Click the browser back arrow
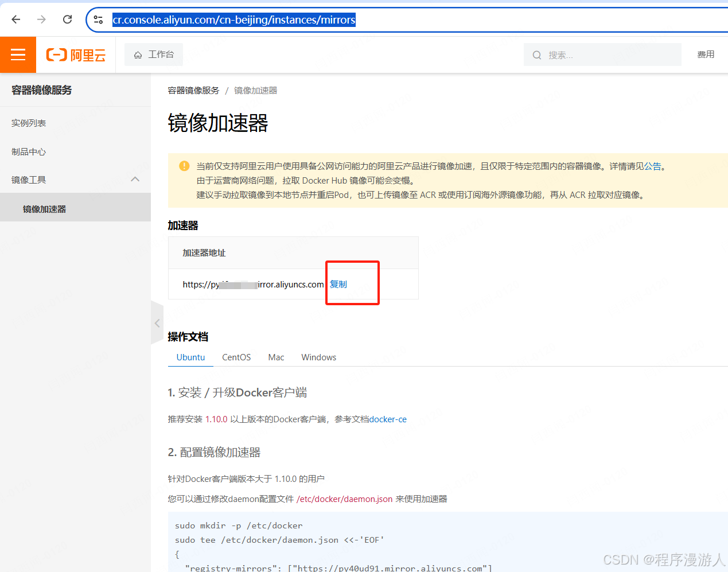The width and height of the screenshot is (728, 572). coord(16,20)
